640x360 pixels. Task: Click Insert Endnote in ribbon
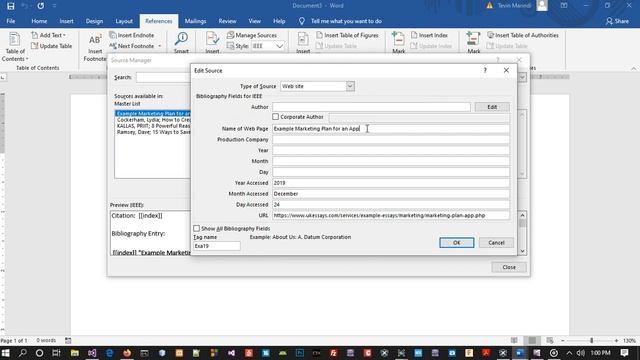click(131, 35)
